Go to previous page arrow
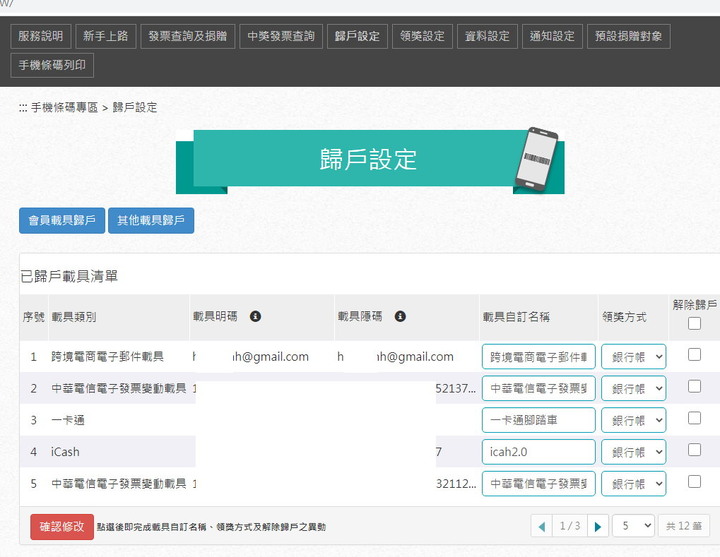The width and height of the screenshot is (720, 557). pos(542,526)
